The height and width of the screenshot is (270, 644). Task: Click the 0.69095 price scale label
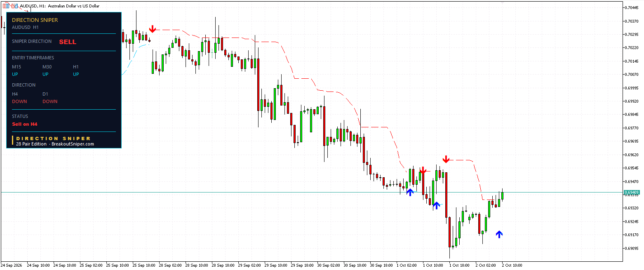click(632, 248)
